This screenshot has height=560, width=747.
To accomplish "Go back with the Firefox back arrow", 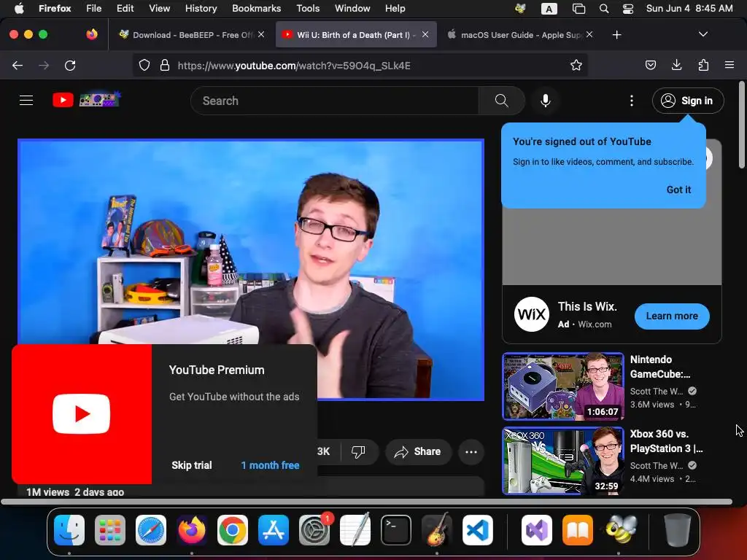I will 18,65.
